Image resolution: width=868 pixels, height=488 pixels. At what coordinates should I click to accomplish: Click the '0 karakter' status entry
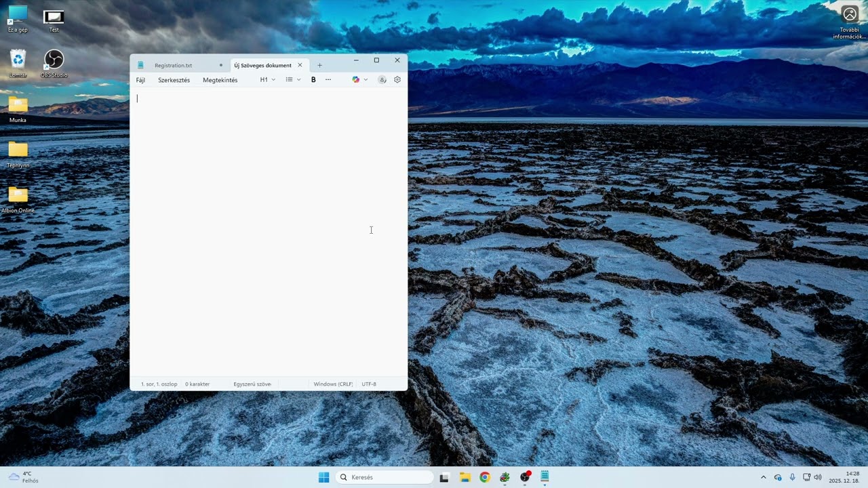197,384
